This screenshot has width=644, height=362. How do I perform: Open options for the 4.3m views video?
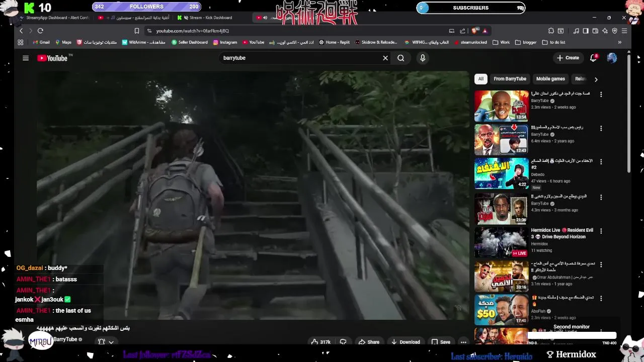pos(601,197)
